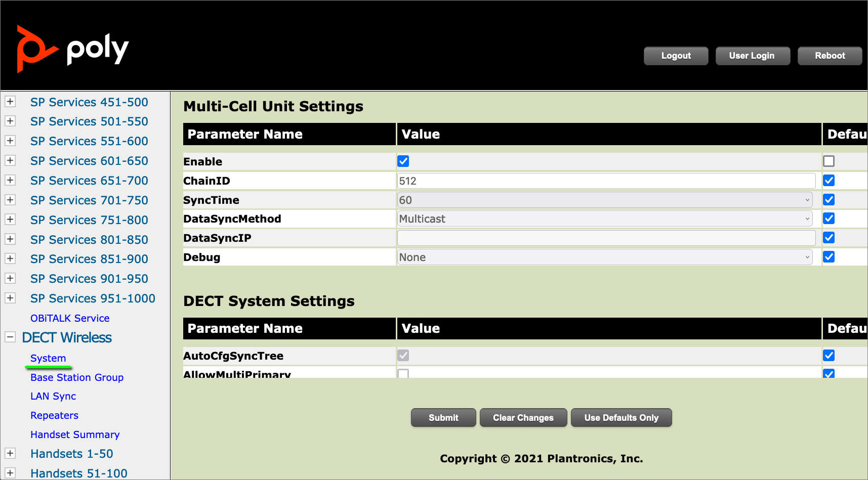Open the OBiTALK Service link

click(70, 318)
